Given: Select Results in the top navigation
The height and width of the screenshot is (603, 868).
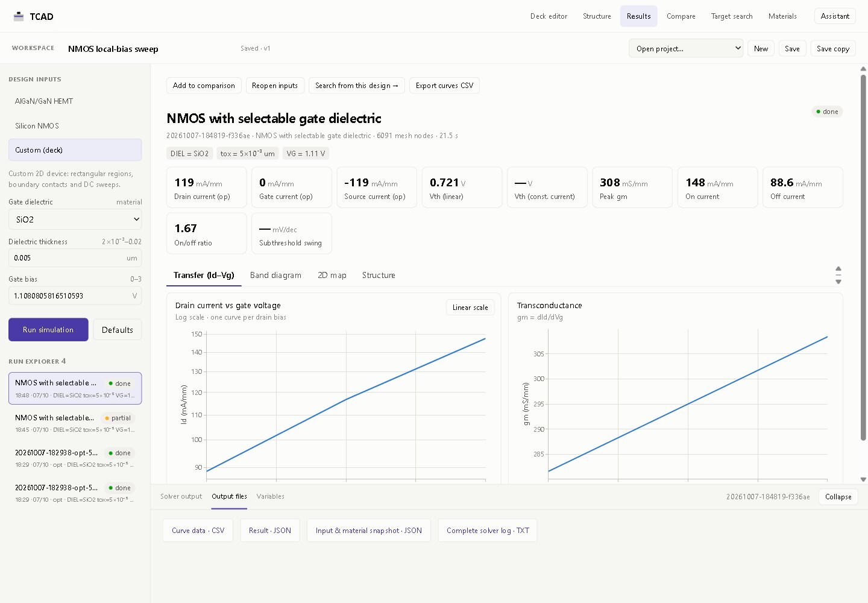Looking at the screenshot, I should (x=639, y=16).
